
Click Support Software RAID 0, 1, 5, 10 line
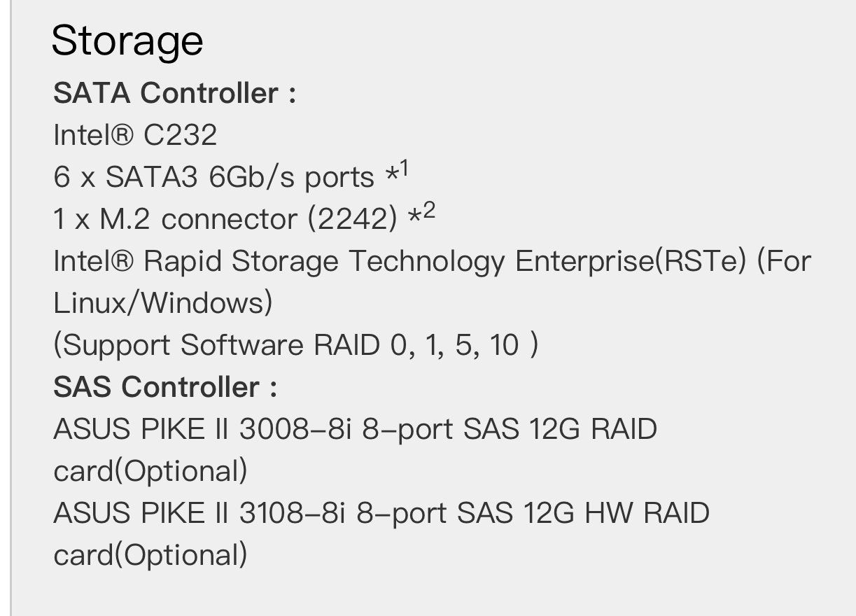(x=296, y=345)
